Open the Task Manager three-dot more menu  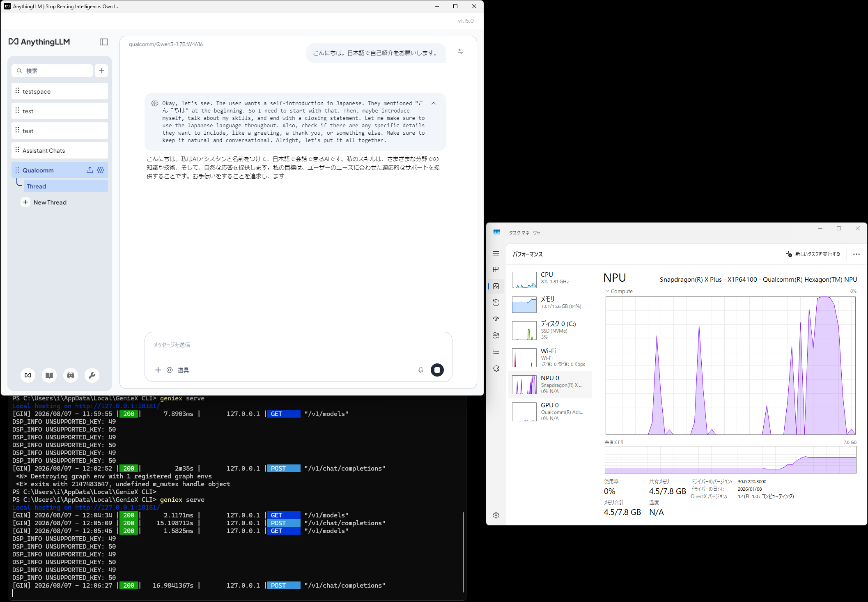click(x=856, y=254)
